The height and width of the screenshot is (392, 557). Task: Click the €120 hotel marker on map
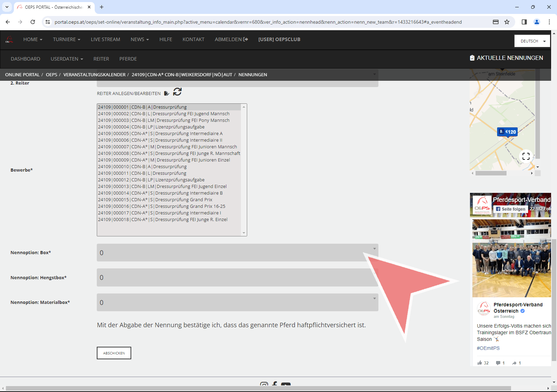(508, 132)
